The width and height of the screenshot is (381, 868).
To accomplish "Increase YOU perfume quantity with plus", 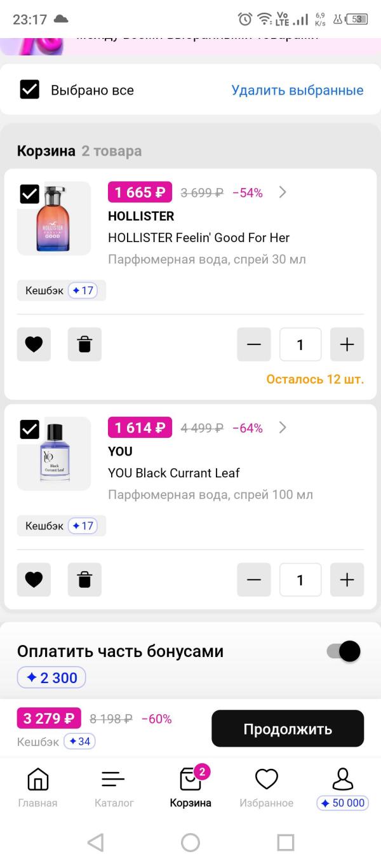I will pos(347,580).
